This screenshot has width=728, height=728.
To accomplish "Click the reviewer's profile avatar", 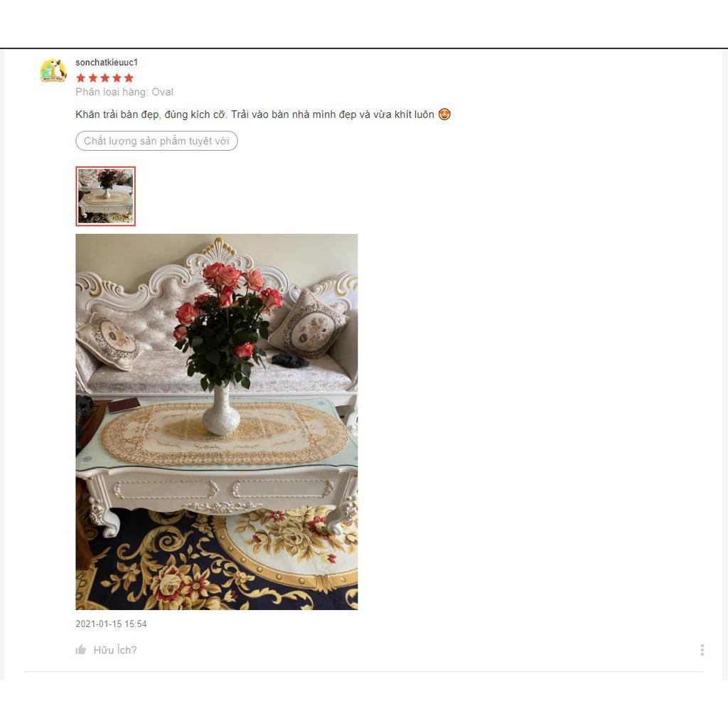I will [x=53, y=70].
